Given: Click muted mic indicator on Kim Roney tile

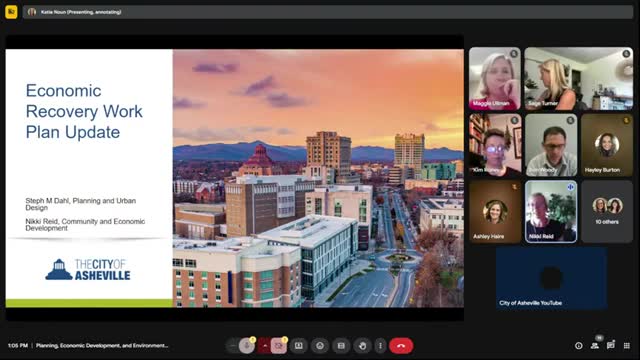Looking at the screenshot, I should tap(514, 120).
